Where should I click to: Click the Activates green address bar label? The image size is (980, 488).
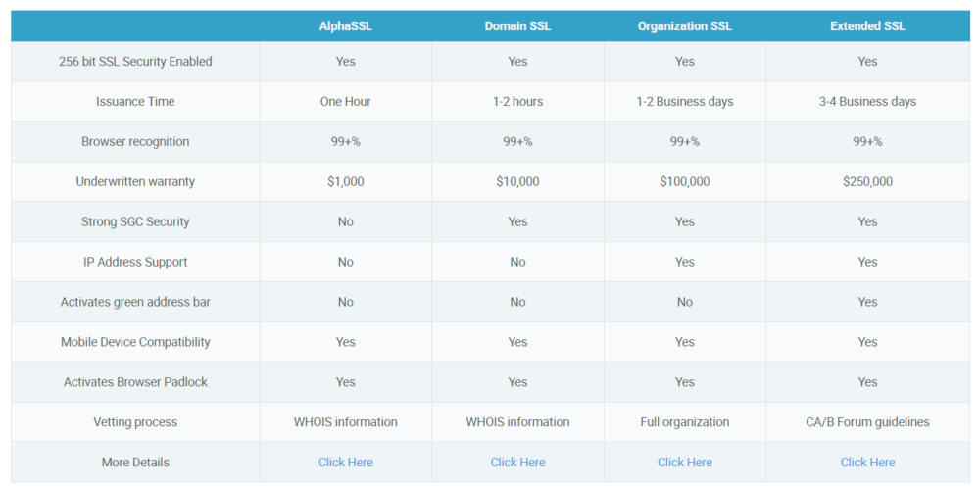pyautogui.click(x=135, y=302)
